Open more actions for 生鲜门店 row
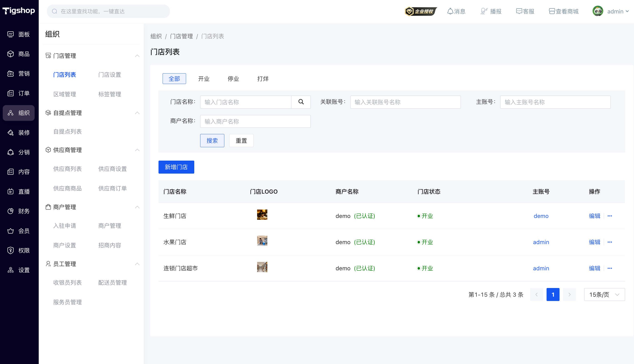This screenshot has height=364, width=634. point(610,216)
